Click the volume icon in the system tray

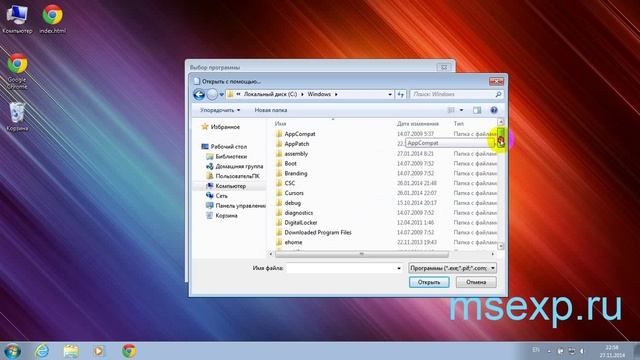tap(582, 351)
